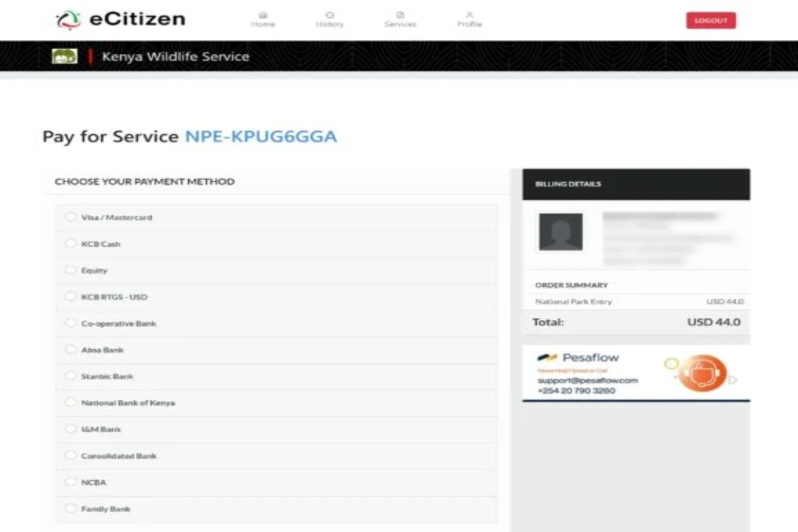Click the NPE-KPUG6GGA reference link
The height and width of the screenshot is (532, 798).
coord(261,137)
